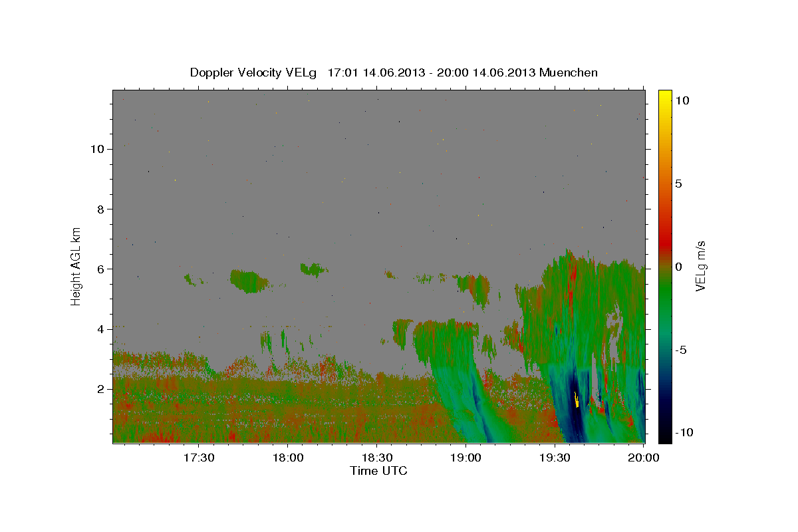Click the '20:00' time tick label
Viewport: 798px width, 532px height.
pyautogui.click(x=644, y=458)
